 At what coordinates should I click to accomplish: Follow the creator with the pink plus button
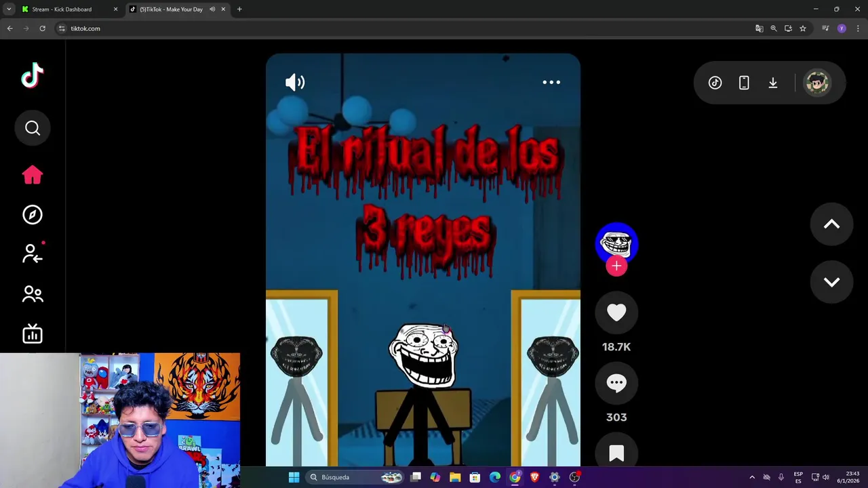[x=616, y=266]
